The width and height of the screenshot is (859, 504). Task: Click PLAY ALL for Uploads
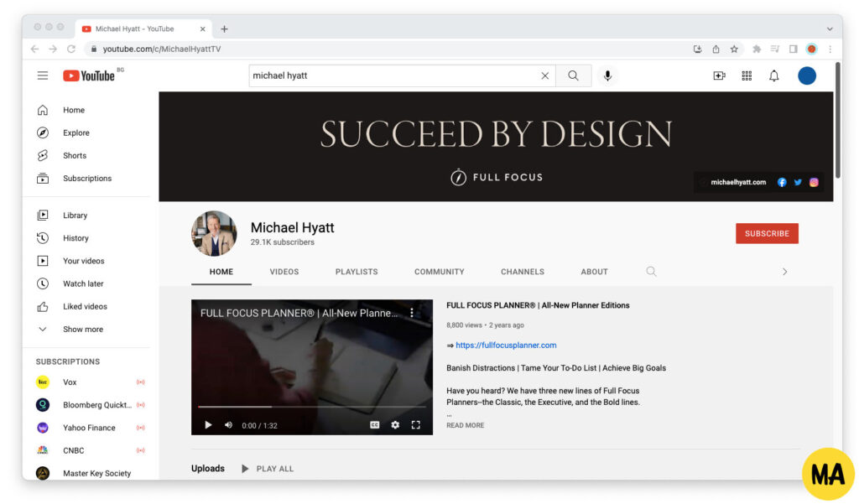268,469
